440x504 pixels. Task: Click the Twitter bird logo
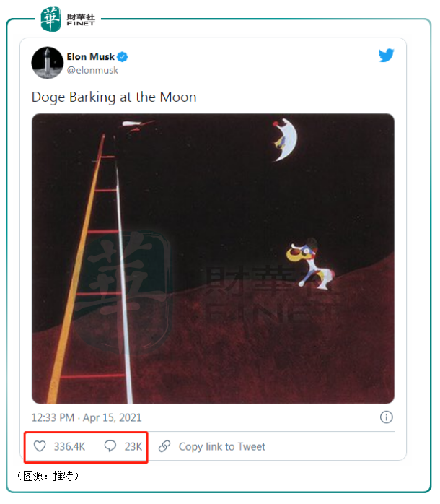[x=386, y=56]
